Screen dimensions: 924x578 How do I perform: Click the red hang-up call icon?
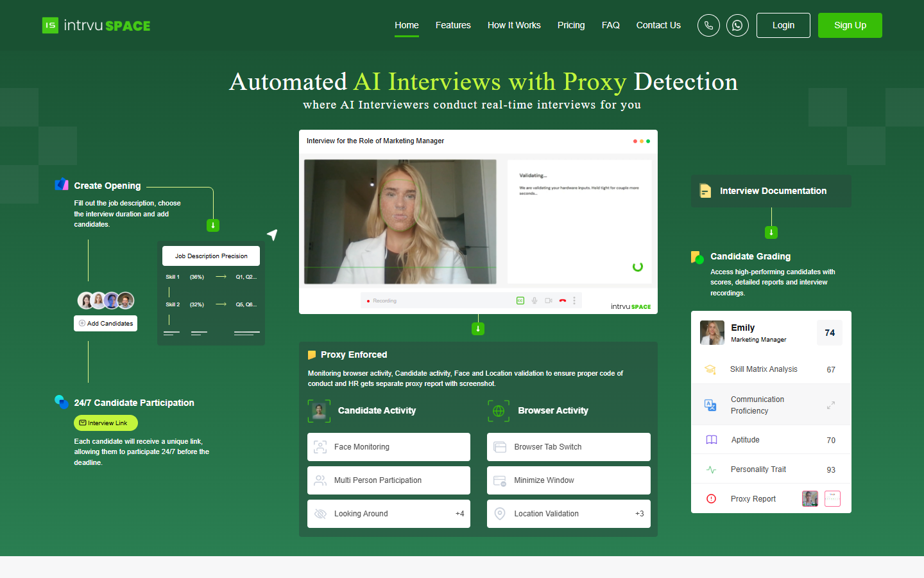click(563, 301)
